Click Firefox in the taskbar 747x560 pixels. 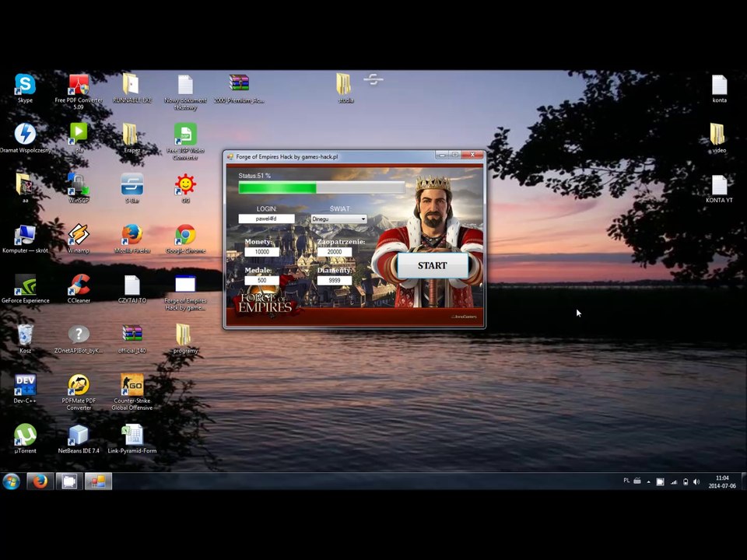tap(40, 481)
